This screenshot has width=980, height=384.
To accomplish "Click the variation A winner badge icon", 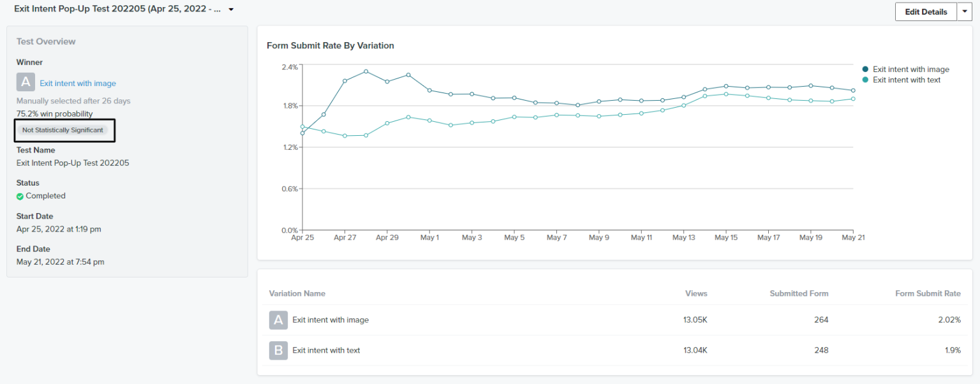I will click(x=26, y=82).
